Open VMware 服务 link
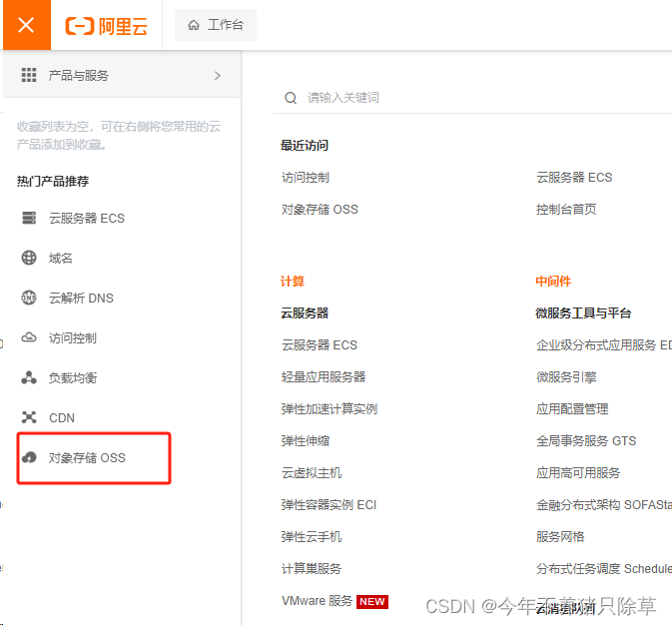 (318, 601)
